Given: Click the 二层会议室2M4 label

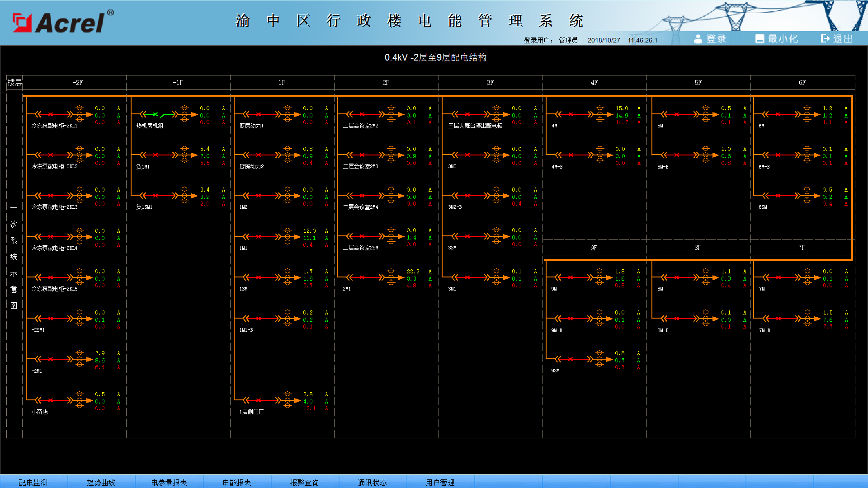Looking at the screenshot, I should (360, 207).
